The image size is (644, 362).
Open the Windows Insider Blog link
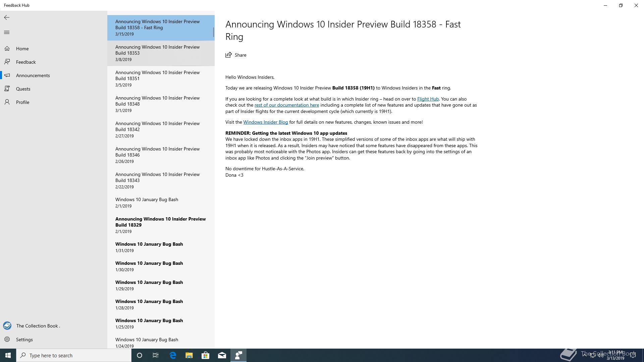[265, 122]
